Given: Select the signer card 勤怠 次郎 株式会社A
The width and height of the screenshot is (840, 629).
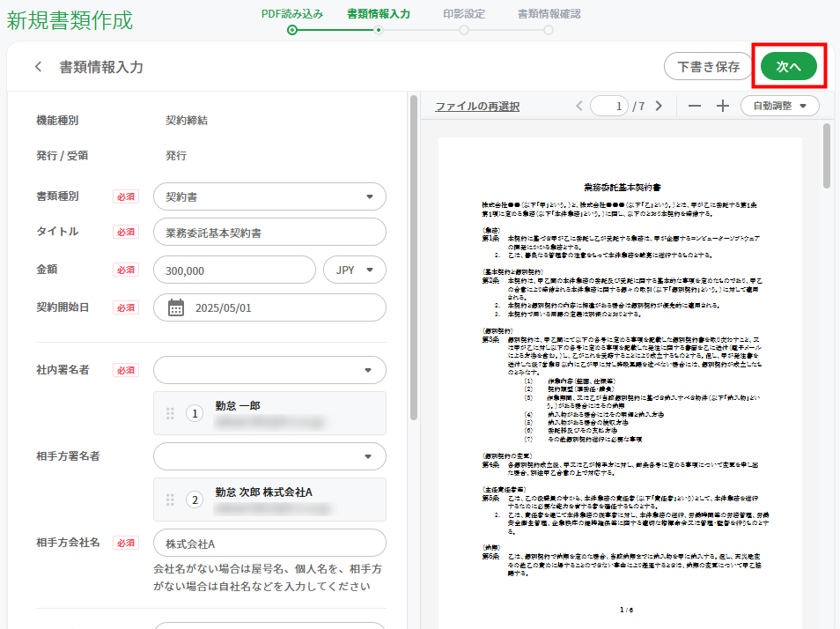Looking at the screenshot, I should [x=269, y=499].
